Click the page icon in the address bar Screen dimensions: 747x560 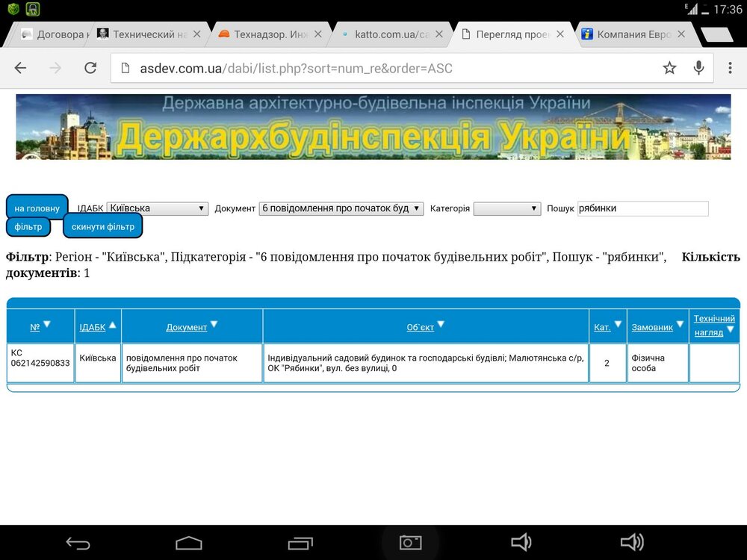point(124,67)
